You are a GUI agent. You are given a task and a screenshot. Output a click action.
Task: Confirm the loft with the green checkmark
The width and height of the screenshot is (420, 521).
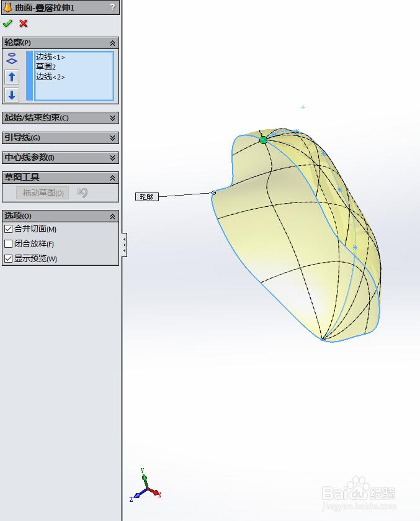7,23
